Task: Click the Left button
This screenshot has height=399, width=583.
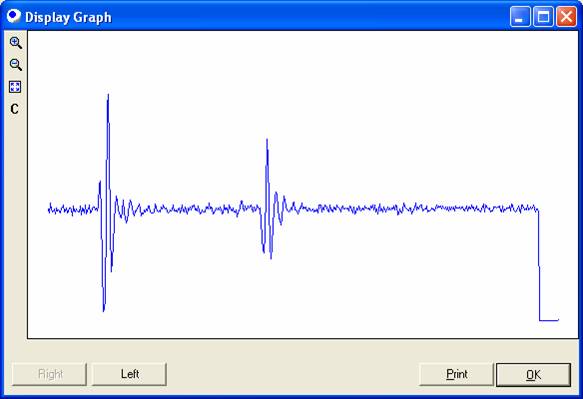Action: pyautogui.click(x=129, y=374)
